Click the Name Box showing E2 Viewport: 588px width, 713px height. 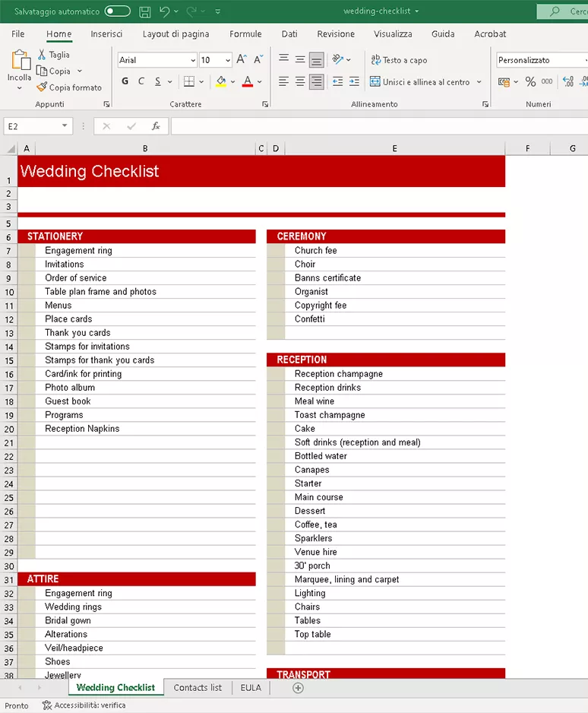[x=38, y=126]
